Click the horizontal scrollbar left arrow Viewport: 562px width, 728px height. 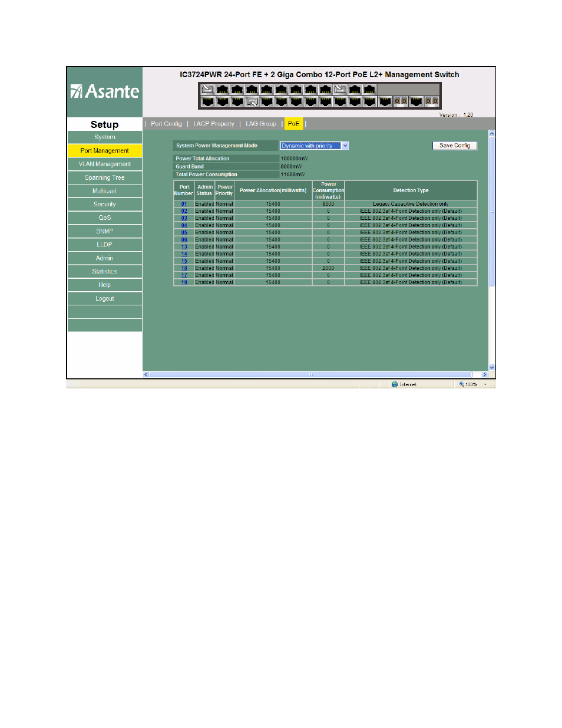tap(146, 374)
